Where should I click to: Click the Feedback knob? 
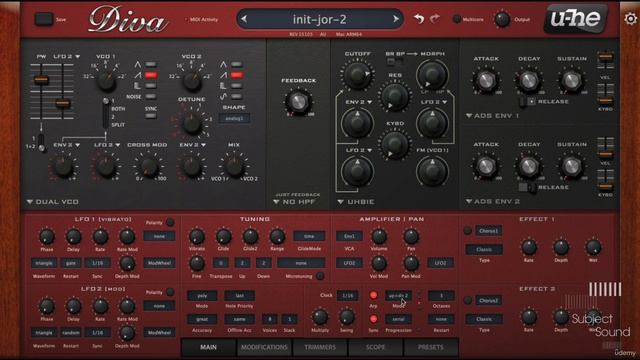[298, 101]
